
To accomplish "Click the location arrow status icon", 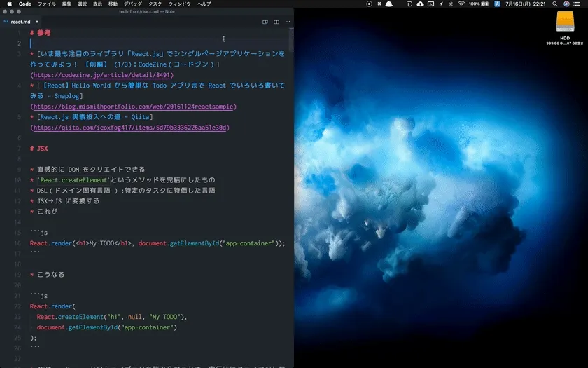I will tap(441, 4).
